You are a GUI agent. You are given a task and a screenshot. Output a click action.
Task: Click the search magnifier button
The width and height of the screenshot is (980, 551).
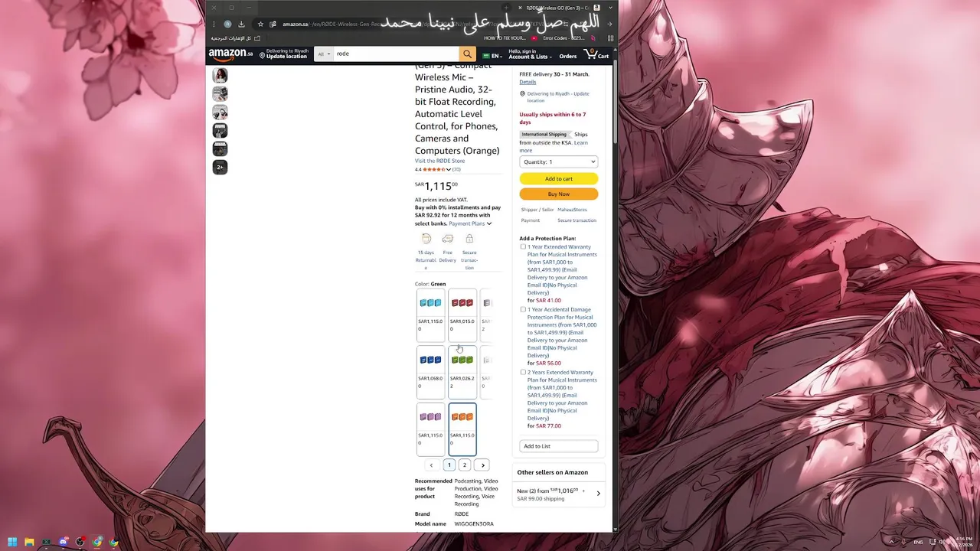click(x=467, y=54)
